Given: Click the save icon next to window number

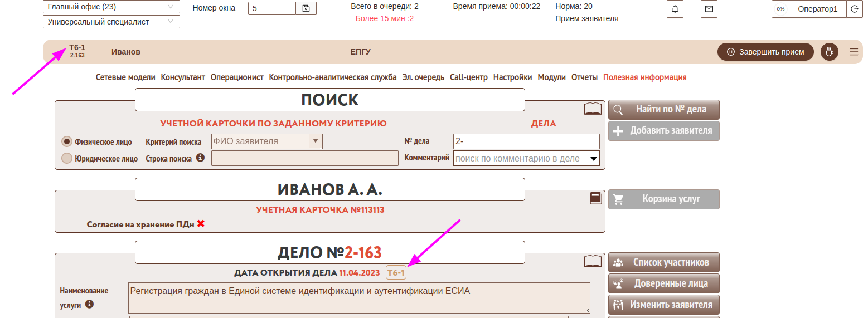Looking at the screenshot, I should tap(306, 8).
